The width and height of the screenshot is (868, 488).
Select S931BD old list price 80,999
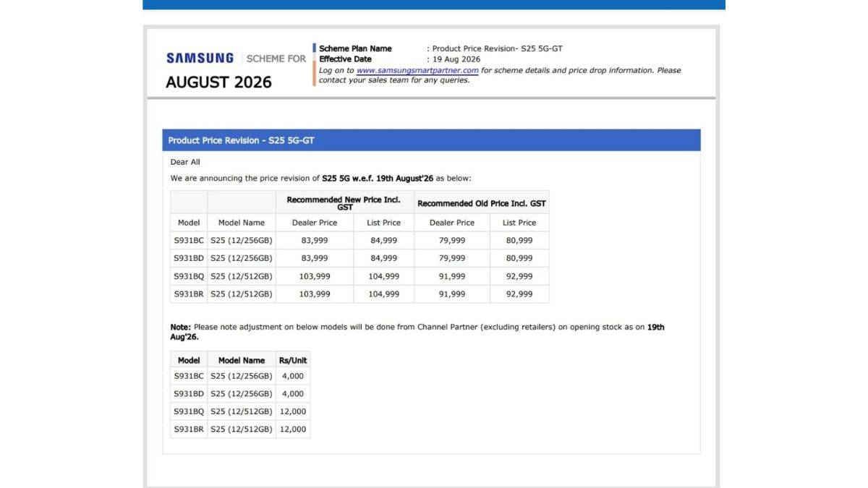coord(519,258)
